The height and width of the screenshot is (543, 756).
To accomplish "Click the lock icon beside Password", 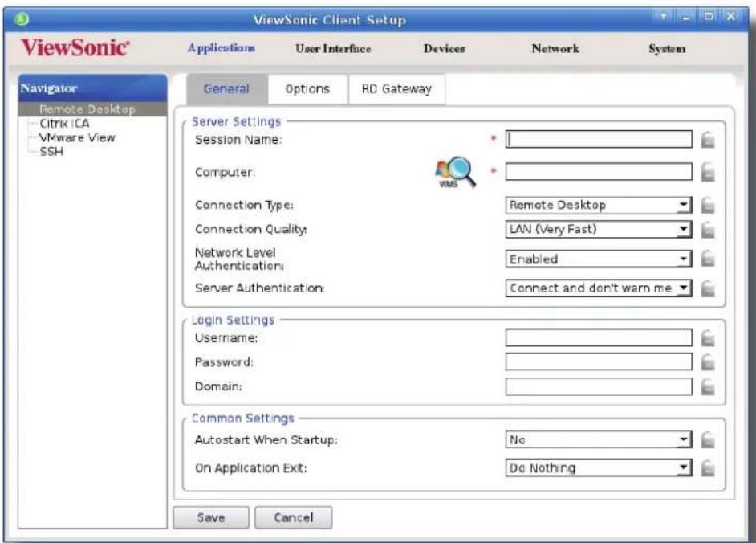I will pyautogui.click(x=707, y=362).
